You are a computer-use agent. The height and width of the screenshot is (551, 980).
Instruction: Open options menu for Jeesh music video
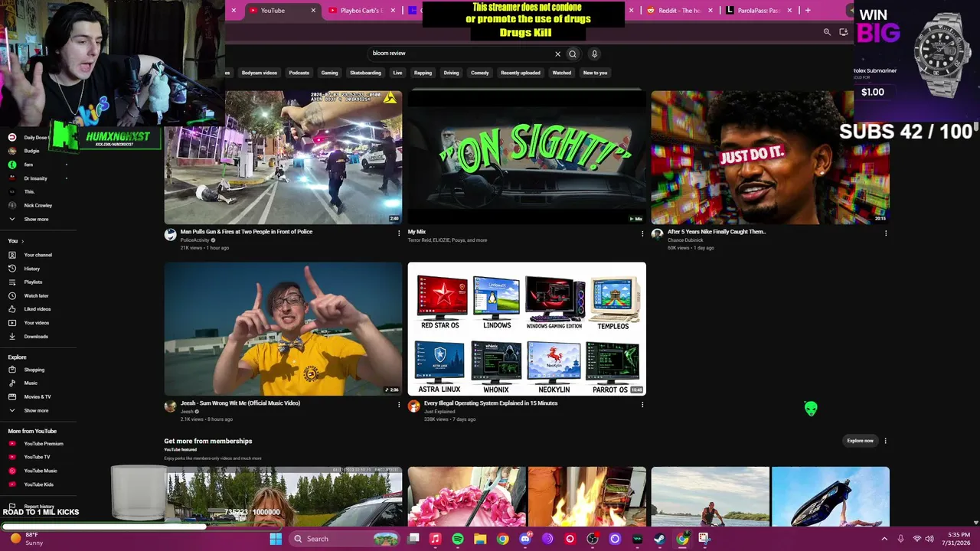click(399, 405)
